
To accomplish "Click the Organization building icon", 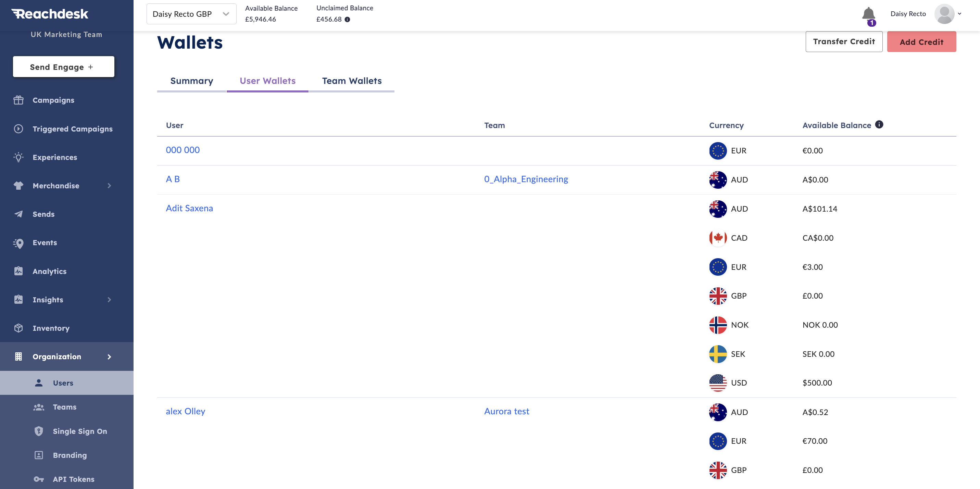I will coord(18,356).
